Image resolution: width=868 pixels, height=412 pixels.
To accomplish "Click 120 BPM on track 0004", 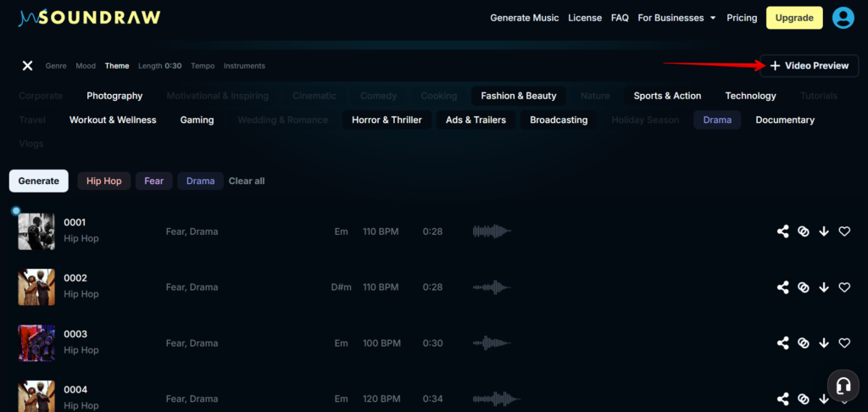I will 381,398.
